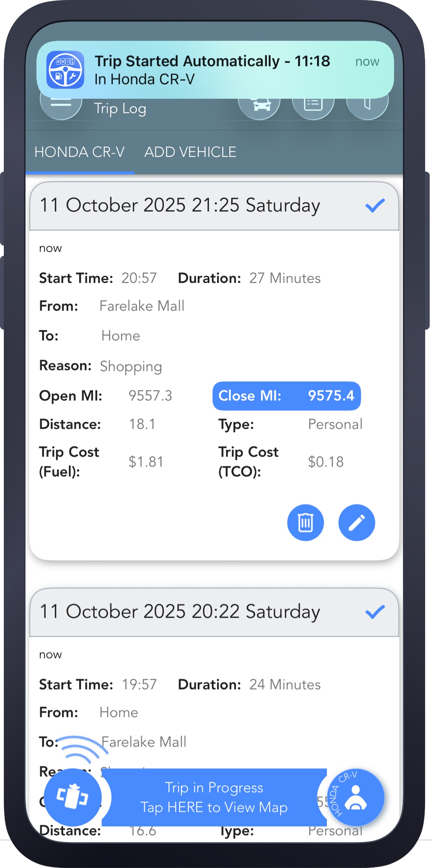Tap the Open MI value 9557.3
Image resolution: width=432 pixels, height=868 pixels.
(150, 396)
